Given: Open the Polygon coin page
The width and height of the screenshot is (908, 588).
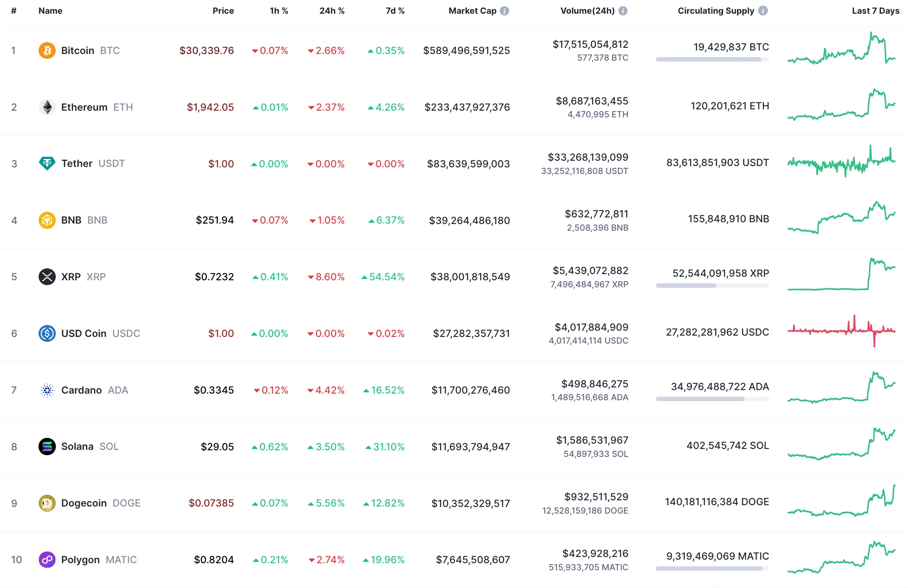Looking at the screenshot, I should [81, 559].
